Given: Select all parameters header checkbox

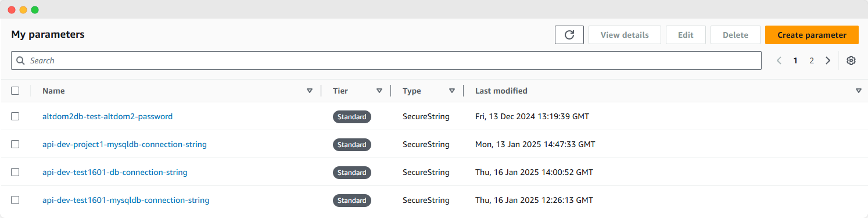Looking at the screenshot, I should click(x=15, y=91).
